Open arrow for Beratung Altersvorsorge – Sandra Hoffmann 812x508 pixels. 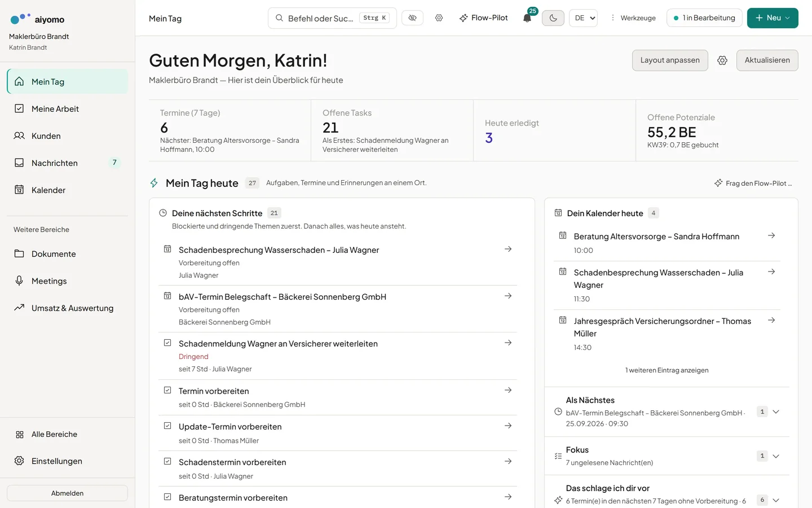pos(771,235)
